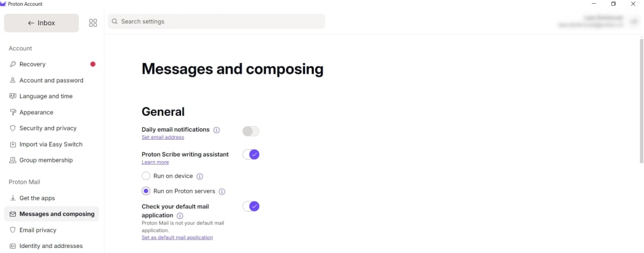The width and height of the screenshot is (644, 253).
Task: Open Import via Easy Switch
Action: 52,144
